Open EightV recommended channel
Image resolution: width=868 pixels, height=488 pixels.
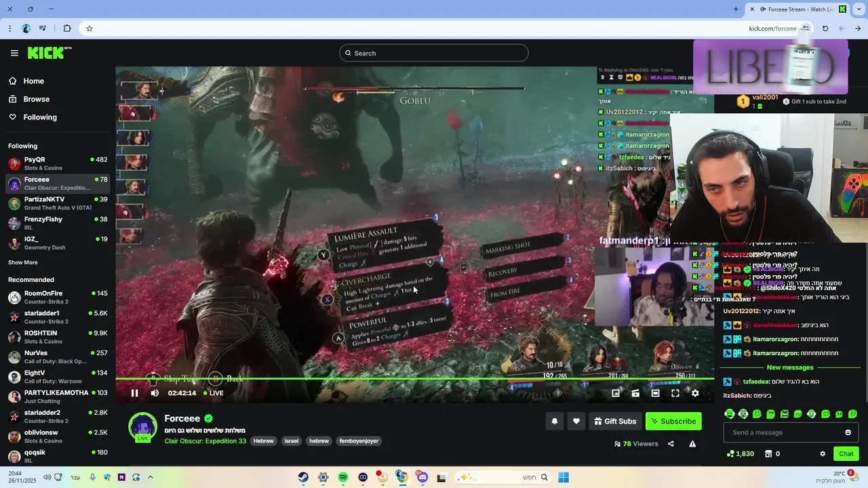coord(58,376)
